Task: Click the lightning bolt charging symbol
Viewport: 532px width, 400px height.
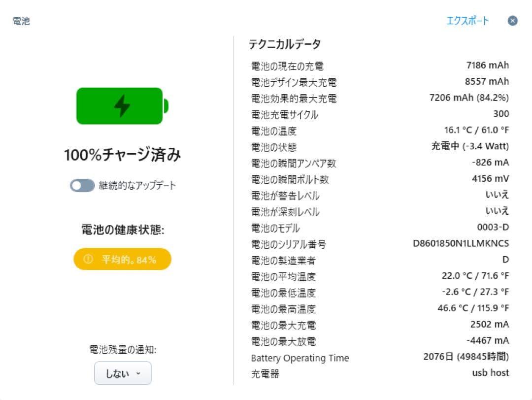Action: click(122, 106)
